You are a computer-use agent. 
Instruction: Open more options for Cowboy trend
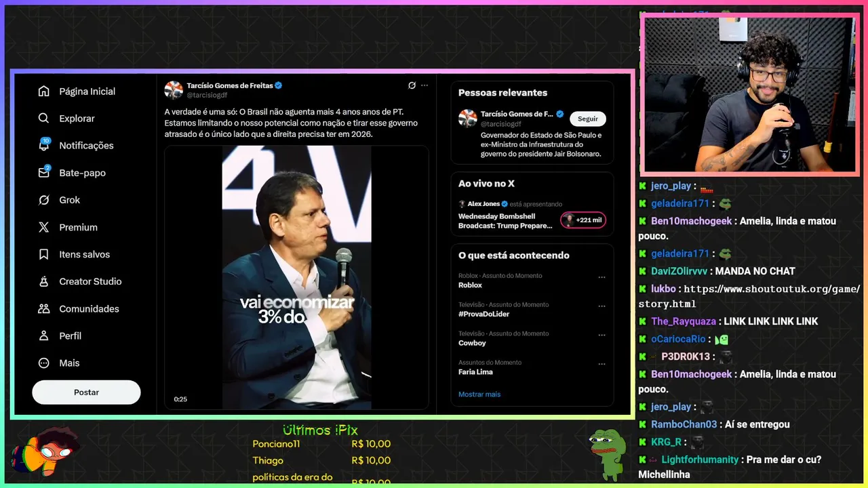tap(601, 335)
